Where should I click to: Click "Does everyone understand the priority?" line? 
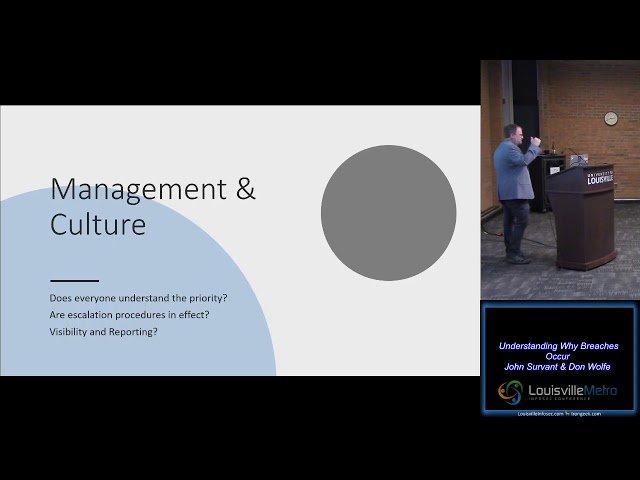point(136,298)
